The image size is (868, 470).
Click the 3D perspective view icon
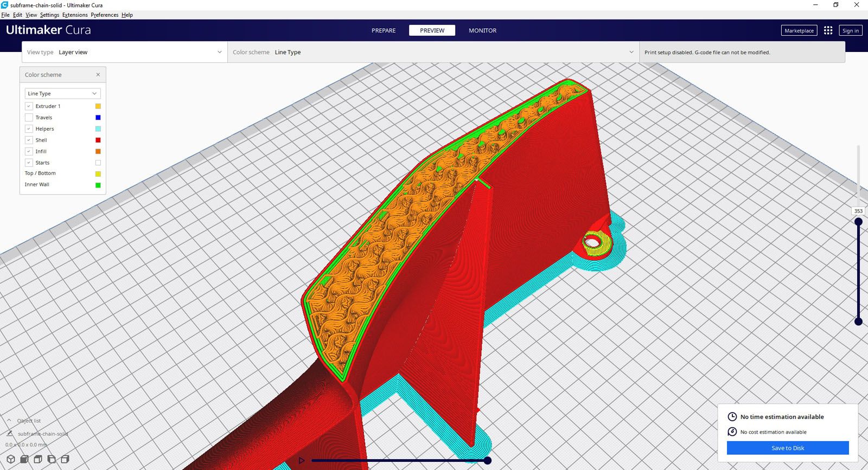click(x=10, y=459)
